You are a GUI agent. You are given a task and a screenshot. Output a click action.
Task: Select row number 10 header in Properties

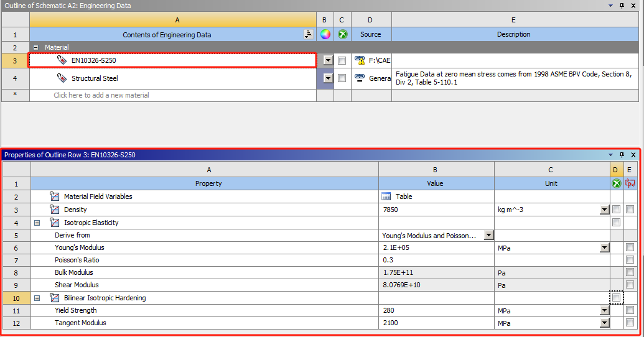(x=16, y=298)
